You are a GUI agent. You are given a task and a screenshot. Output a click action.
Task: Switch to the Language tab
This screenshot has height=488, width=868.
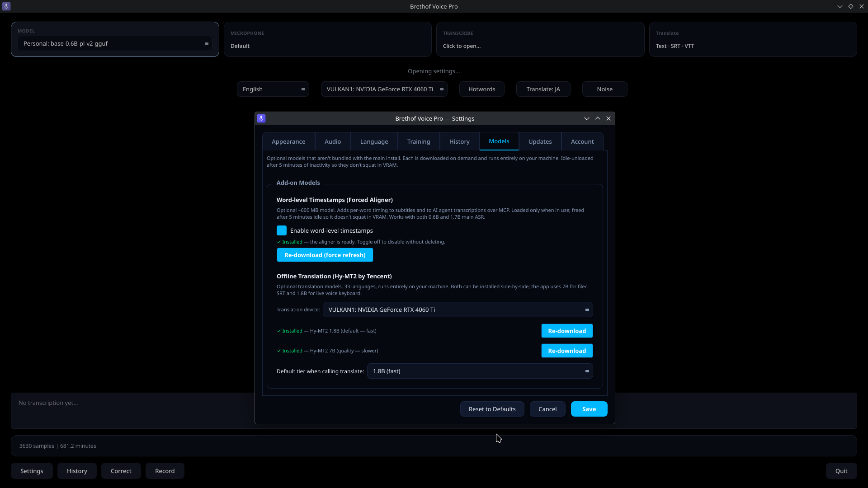(x=374, y=141)
